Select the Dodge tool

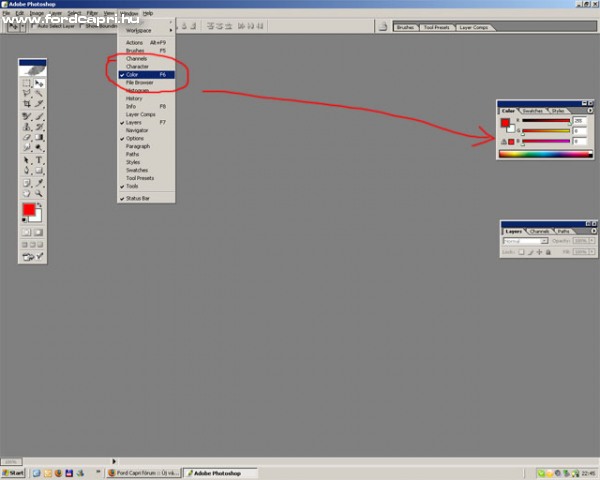pos(39,147)
